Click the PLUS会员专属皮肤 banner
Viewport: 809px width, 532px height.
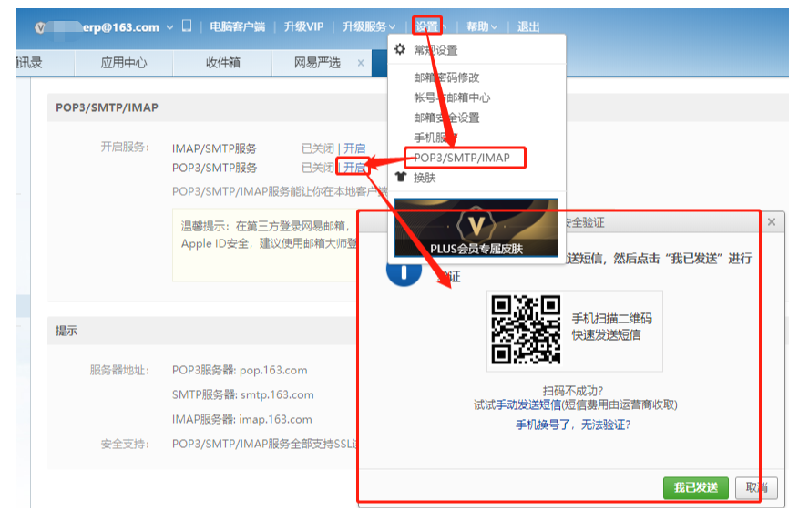coord(476,228)
